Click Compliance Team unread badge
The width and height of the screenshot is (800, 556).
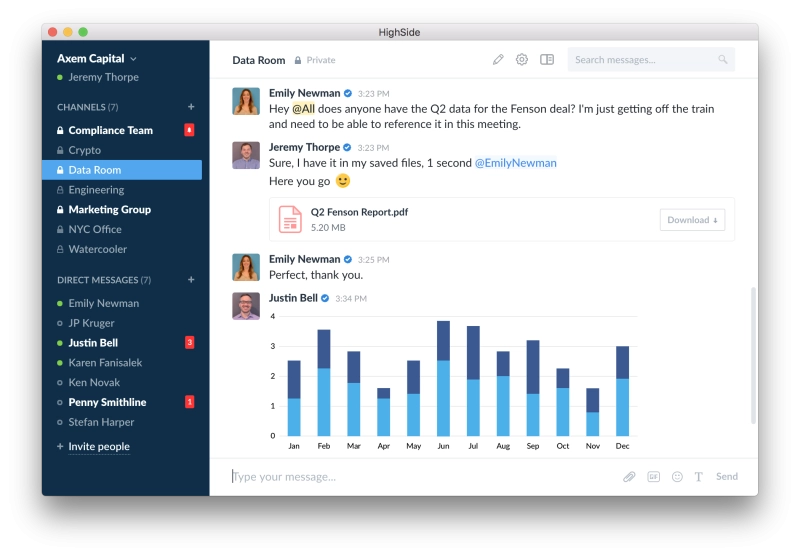189,130
